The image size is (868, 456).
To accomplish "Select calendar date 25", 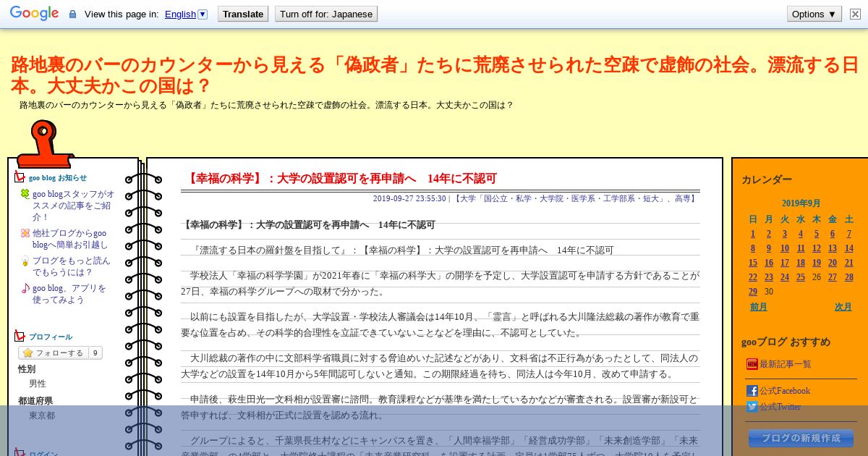I will [x=801, y=277].
